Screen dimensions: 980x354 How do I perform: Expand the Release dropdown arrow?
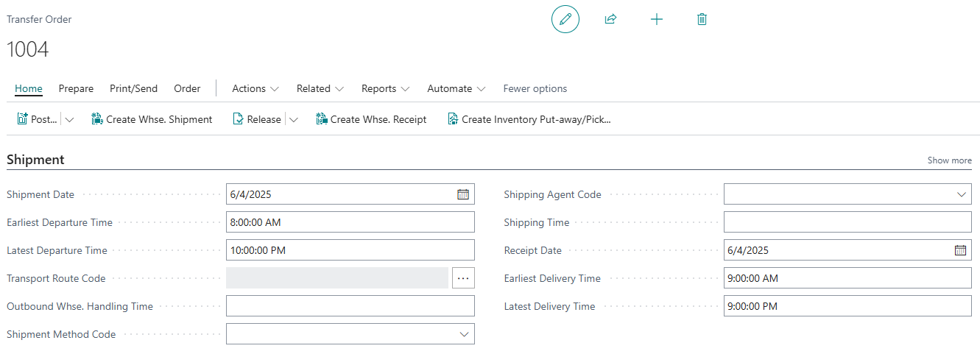click(294, 119)
